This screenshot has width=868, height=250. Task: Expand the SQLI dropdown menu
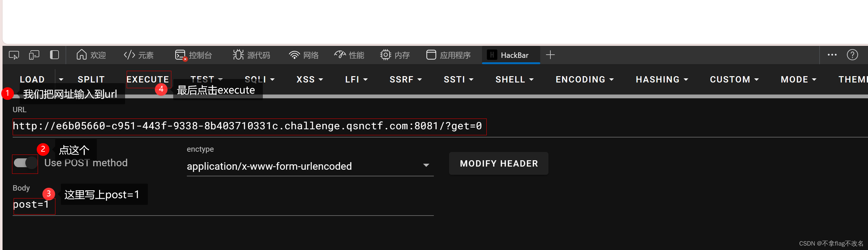coord(259,79)
